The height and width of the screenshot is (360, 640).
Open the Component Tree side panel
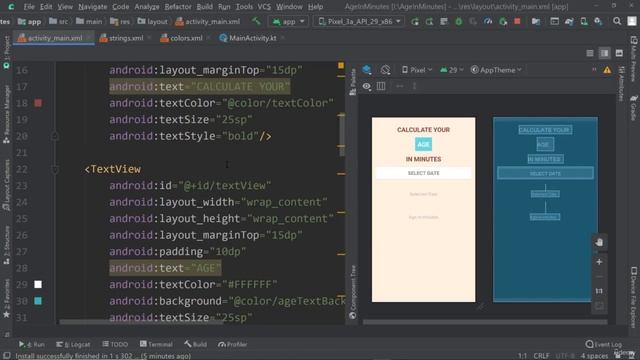coord(353,291)
